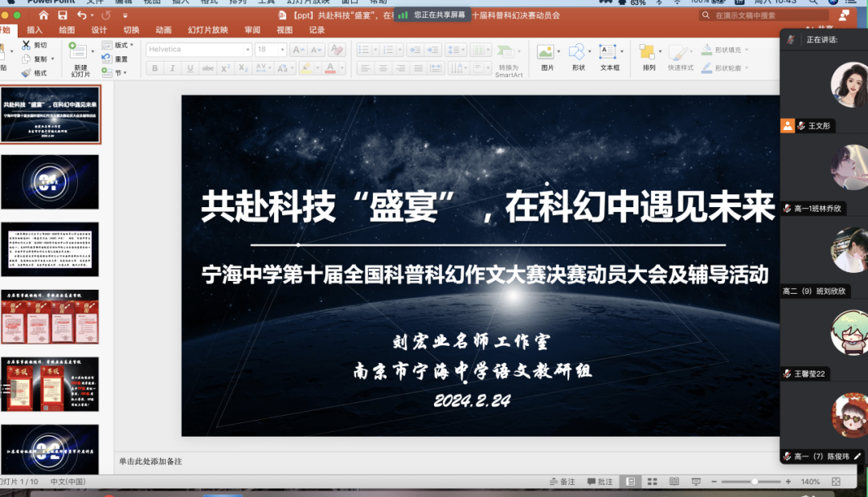868x497 pixels.
Task: Click the zoom slider handle
Action: click(x=754, y=482)
